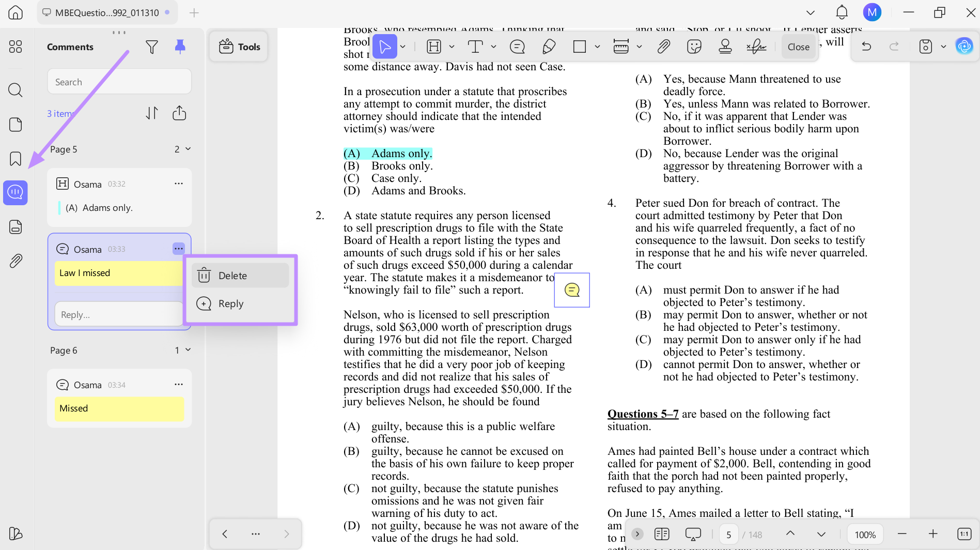Select the pencil drawing tool
The height and width of the screenshot is (550, 980).
[549, 47]
